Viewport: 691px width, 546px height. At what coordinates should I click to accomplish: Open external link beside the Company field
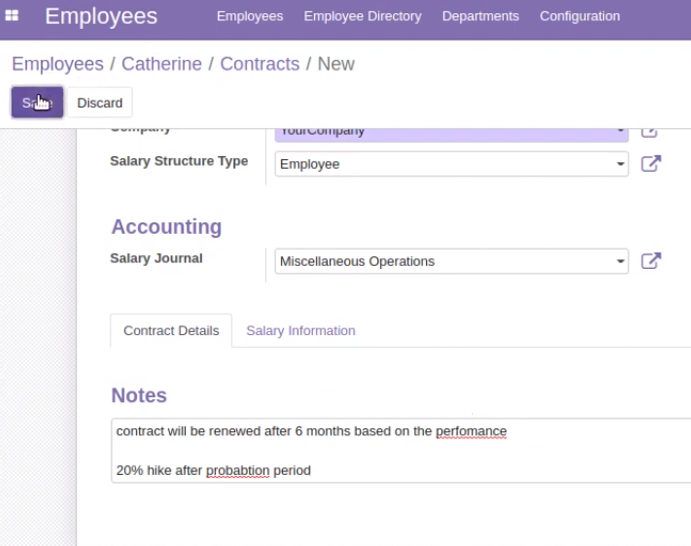[649, 132]
